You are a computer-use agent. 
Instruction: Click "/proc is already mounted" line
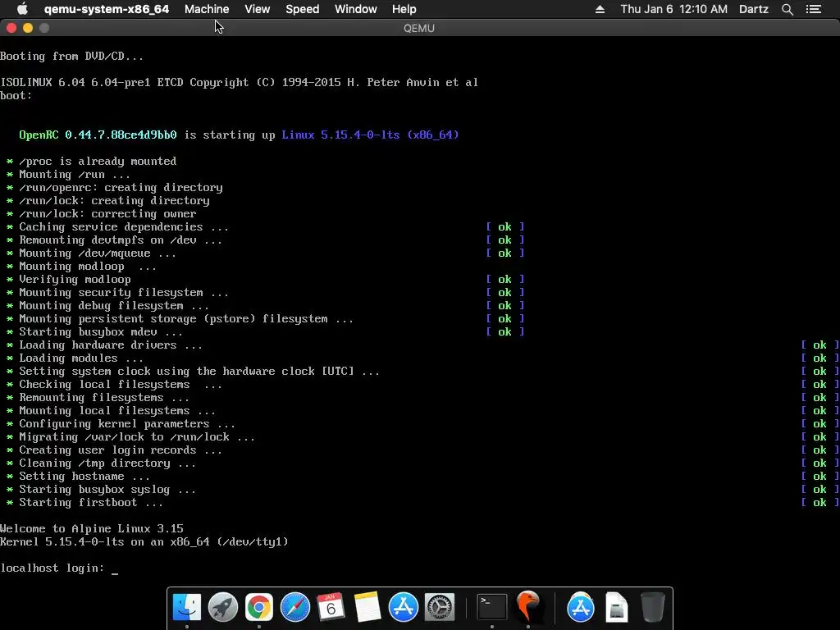98,162
